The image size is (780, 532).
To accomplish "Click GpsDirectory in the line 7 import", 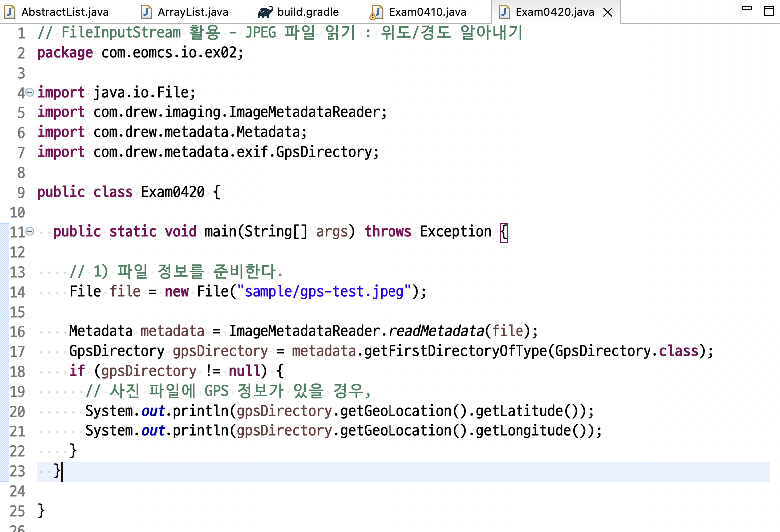I will 324,152.
